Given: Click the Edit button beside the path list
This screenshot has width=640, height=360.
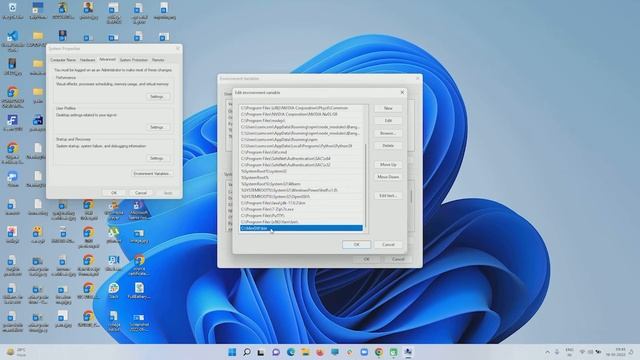Looking at the screenshot, I should (388, 121).
